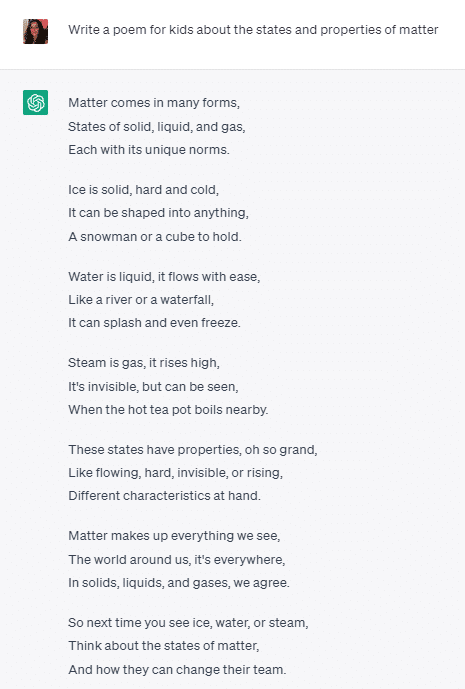Click the line 'Like a river or a waterfall,'

(141, 300)
